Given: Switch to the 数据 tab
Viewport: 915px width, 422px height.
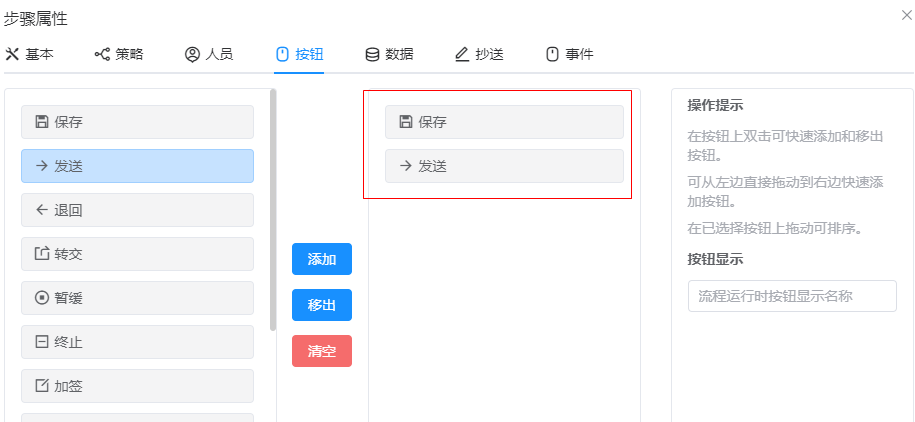Looking at the screenshot, I should [389, 54].
